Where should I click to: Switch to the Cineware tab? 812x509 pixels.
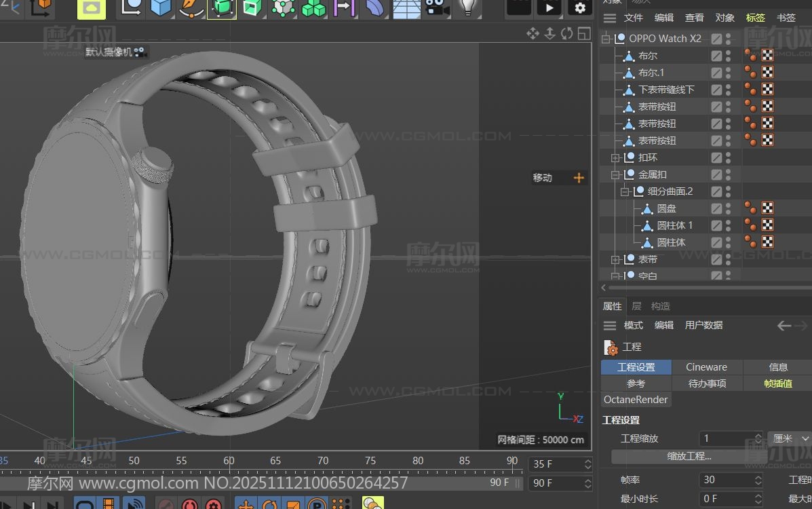[706, 367]
